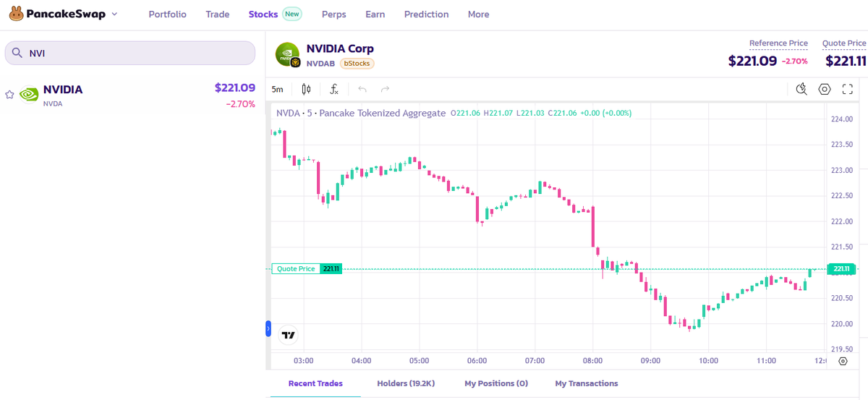The image size is (868, 400).
Task: Open the More menu
Action: click(478, 14)
